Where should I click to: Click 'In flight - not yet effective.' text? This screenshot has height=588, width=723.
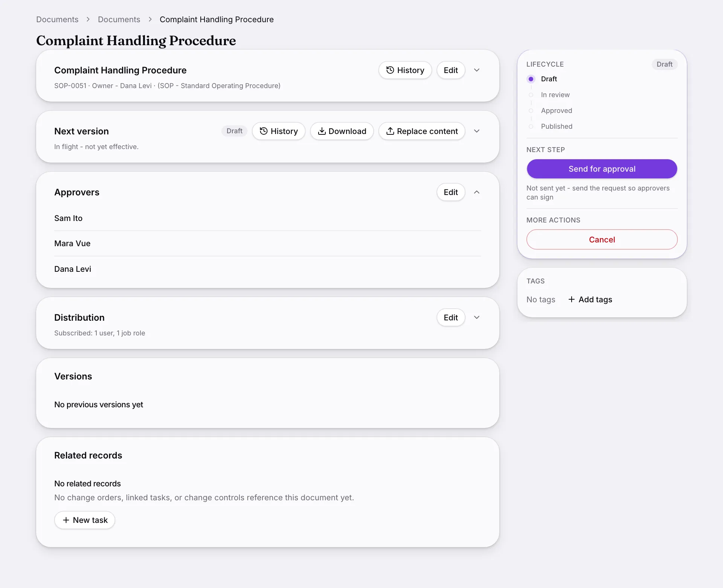[x=96, y=146]
